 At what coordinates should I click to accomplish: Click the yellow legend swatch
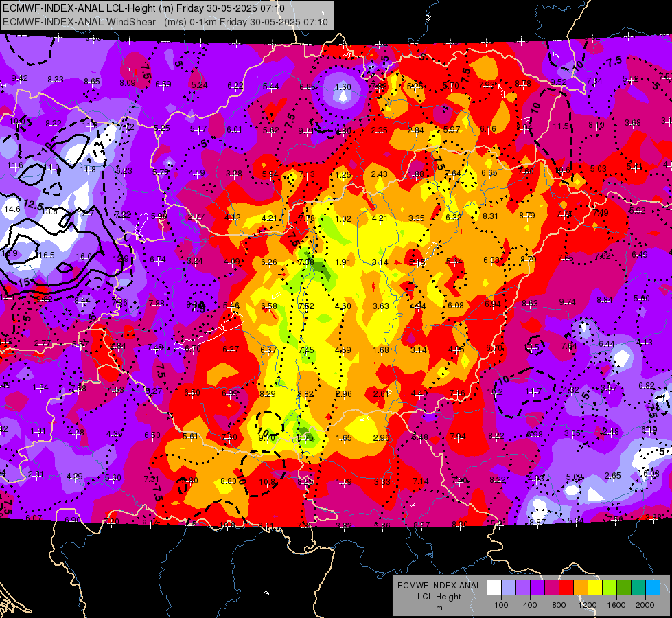pyautogui.click(x=595, y=587)
